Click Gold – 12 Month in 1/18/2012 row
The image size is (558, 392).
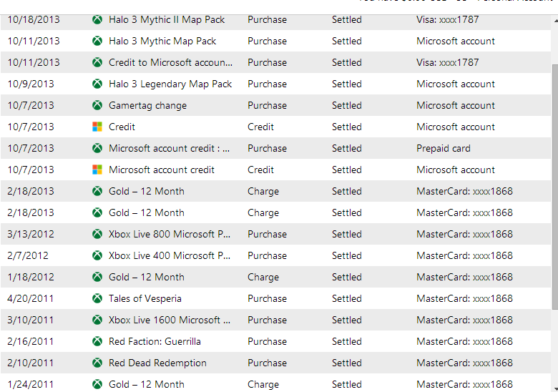[x=147, y=277]
